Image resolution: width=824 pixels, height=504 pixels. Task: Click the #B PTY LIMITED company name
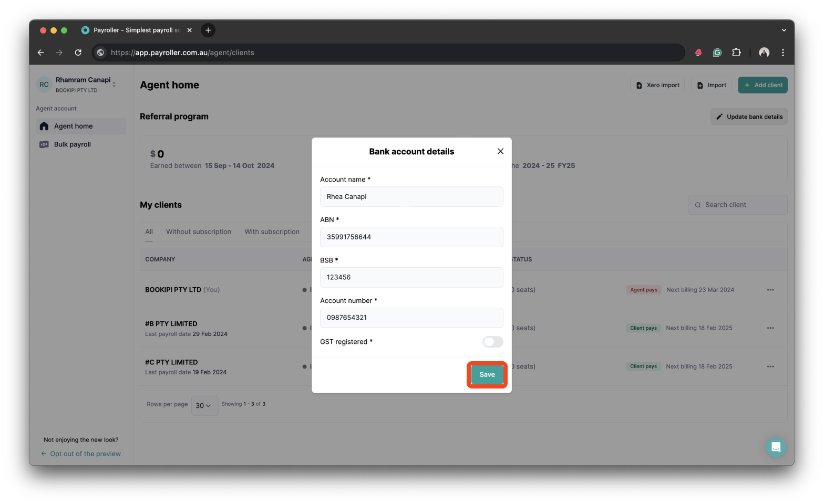click(x=171, y=324)
